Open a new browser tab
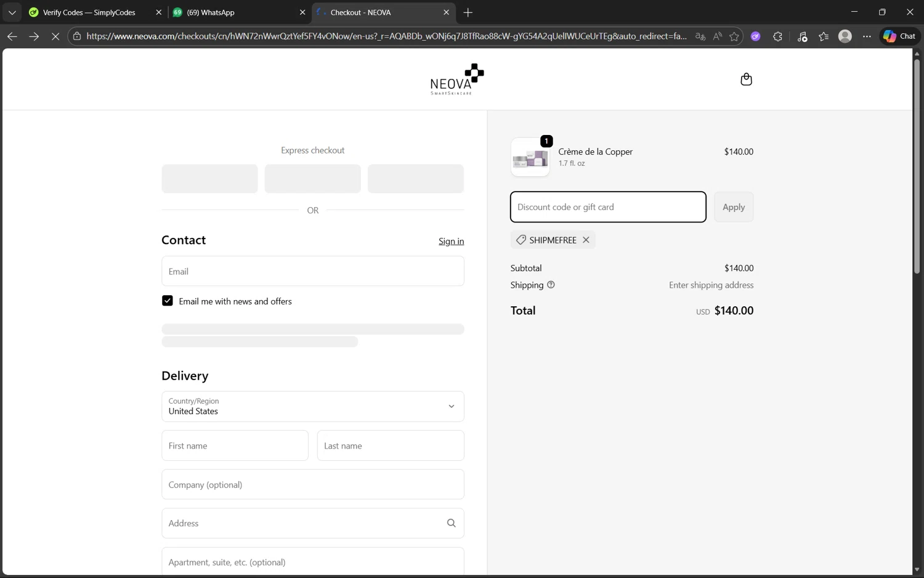Viewport: 924px width, 578px height. pos(468,12)
